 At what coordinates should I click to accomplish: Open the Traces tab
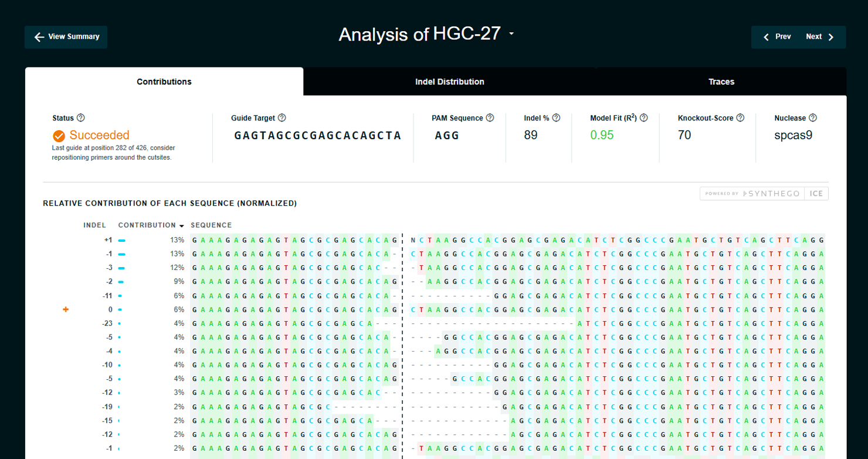(x=721, y=82)
